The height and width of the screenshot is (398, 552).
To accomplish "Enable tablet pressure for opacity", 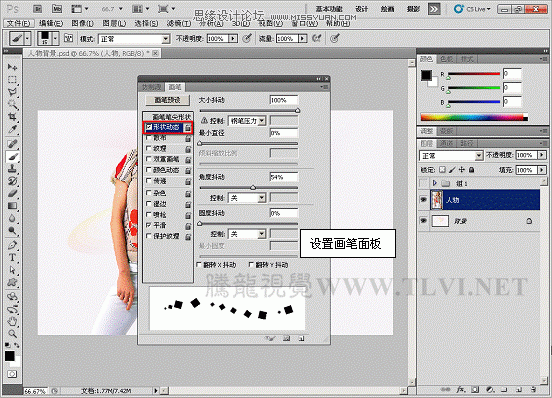I will [247, 38].
